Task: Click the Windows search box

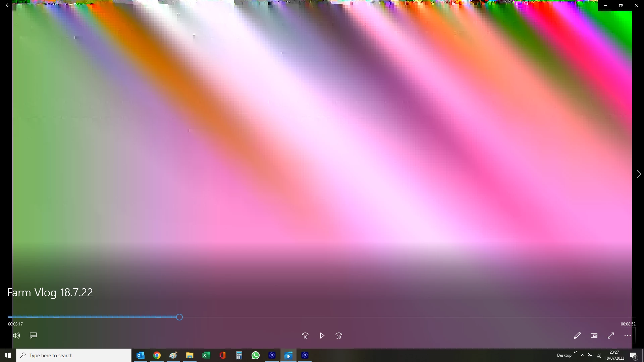Action: click(x=74, y=355)
